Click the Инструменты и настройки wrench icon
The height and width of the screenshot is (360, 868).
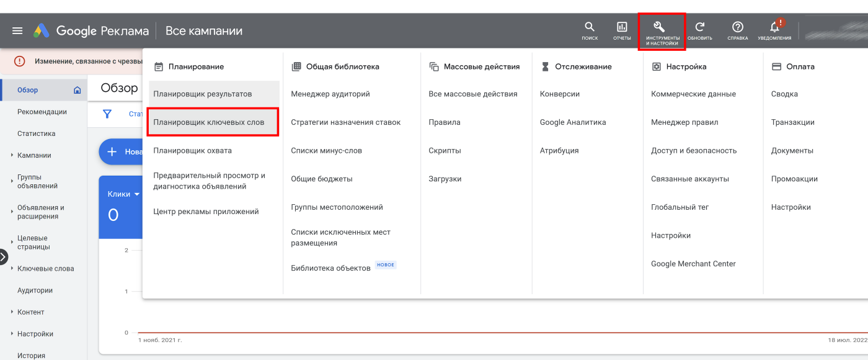pos(660,27)
